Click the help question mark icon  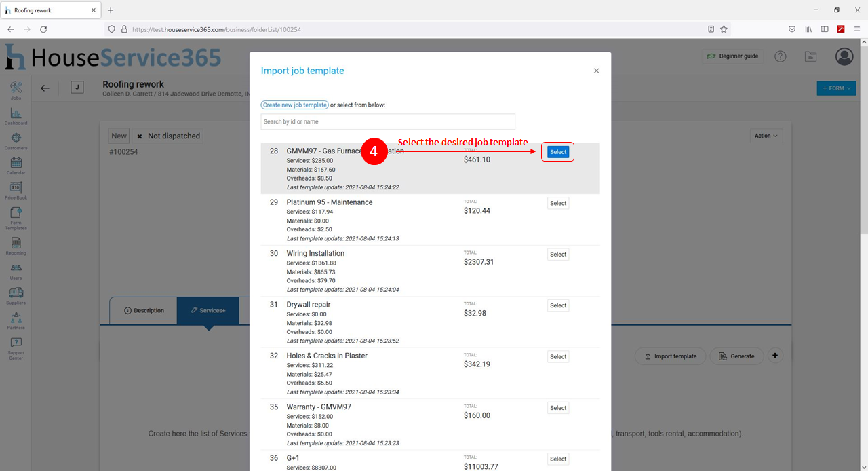point(781,56)
